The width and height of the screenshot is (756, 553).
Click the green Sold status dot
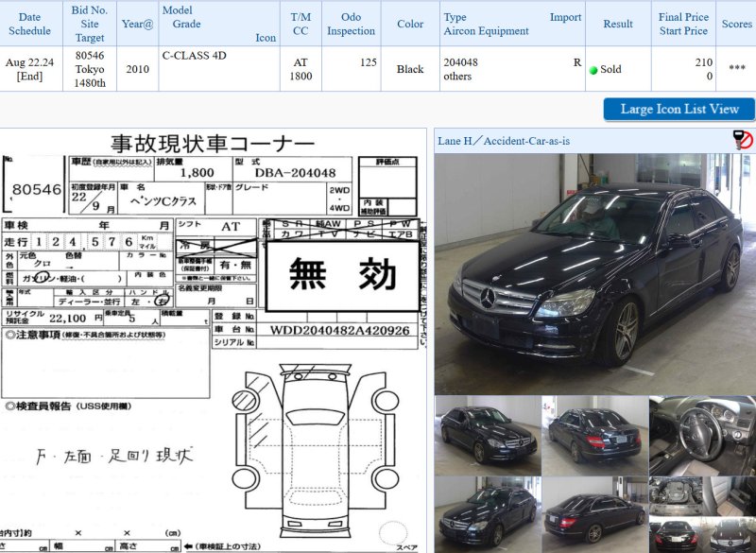593,70
